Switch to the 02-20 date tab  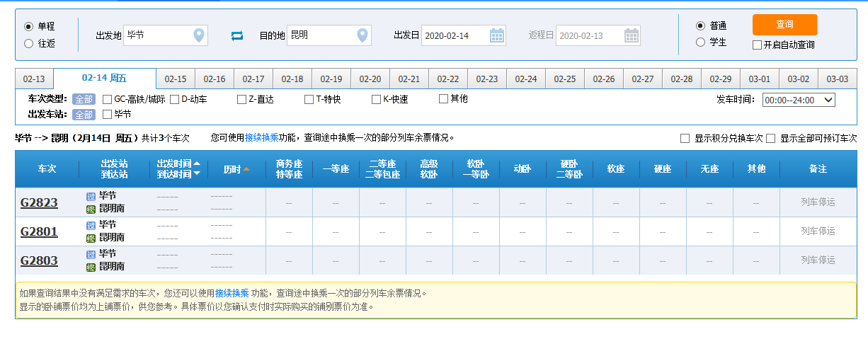[370, 79]
